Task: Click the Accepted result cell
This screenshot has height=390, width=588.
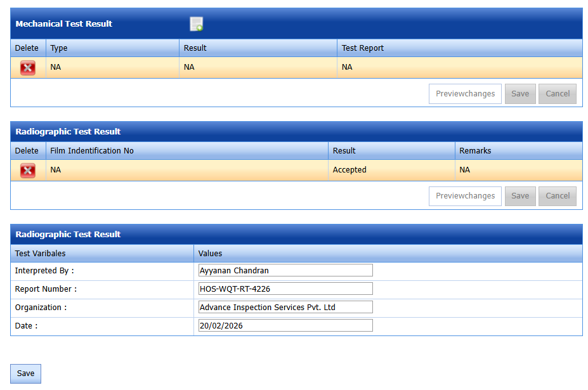Action: (350, 170)
